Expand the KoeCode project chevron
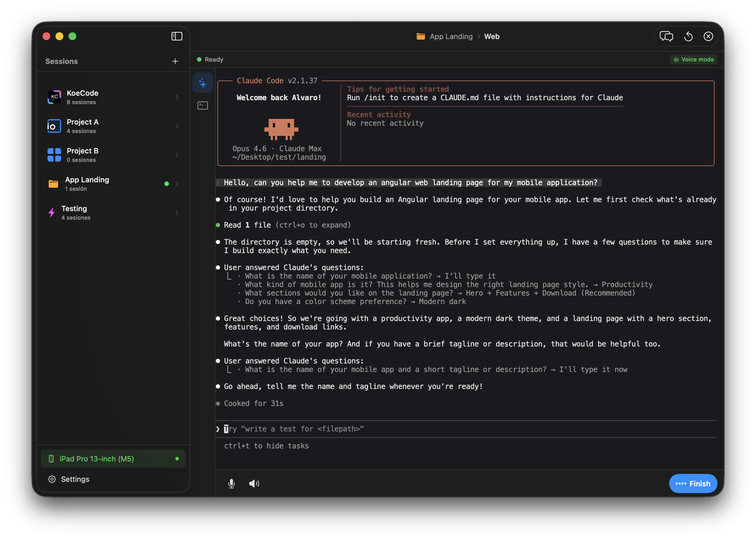Screen dimensions: 756x539 point(177,97)
